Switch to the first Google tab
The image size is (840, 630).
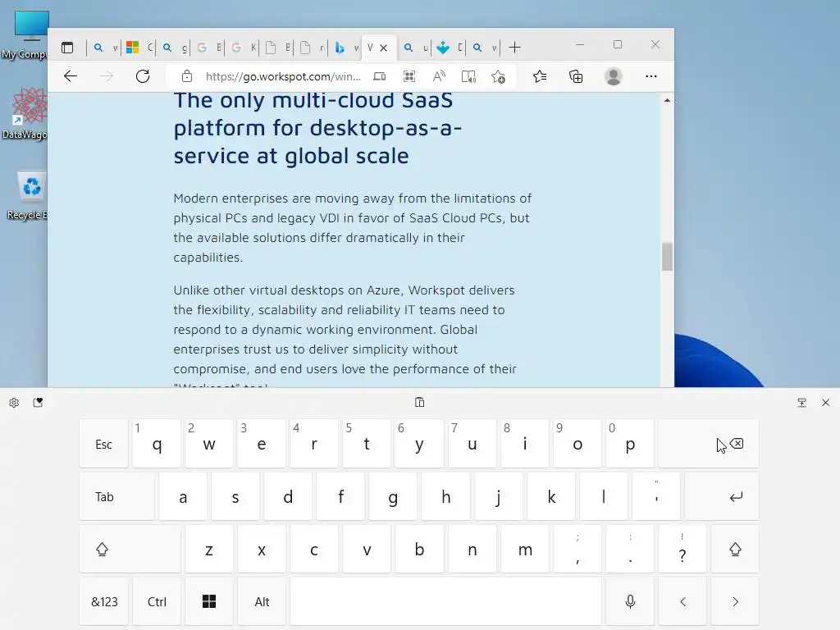(208, 48)
